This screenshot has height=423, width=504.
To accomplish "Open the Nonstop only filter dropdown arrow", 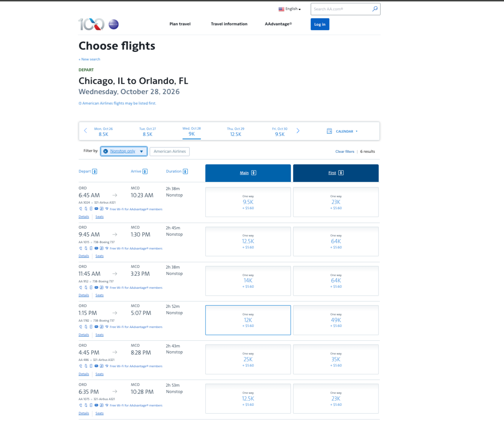I will 142,151.
